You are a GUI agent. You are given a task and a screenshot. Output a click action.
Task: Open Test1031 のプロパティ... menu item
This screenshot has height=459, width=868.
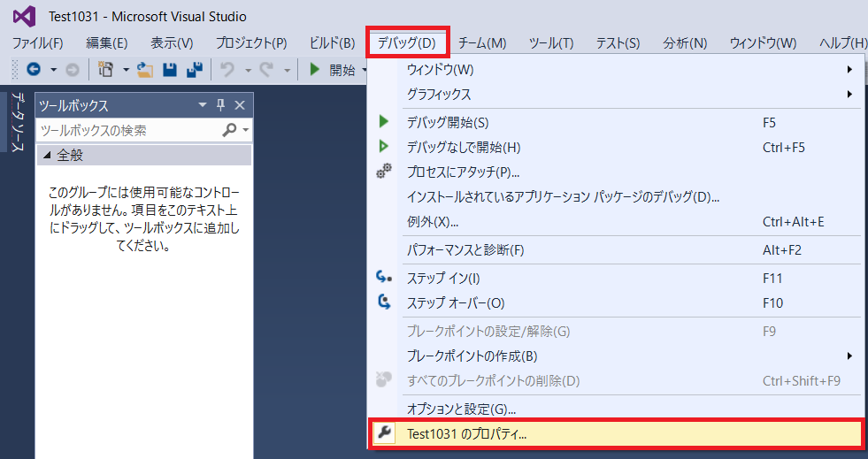pyautogui.click(x=616, y=433)
